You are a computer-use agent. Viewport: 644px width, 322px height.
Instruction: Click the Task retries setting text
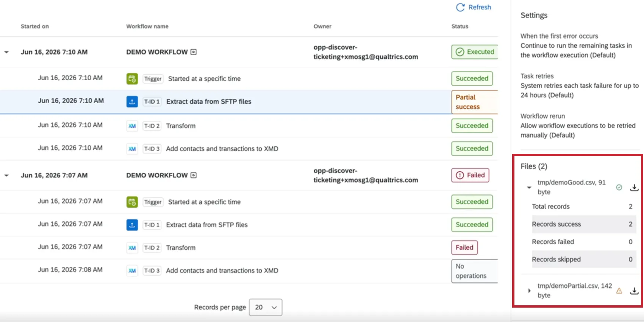click(580, 86)
